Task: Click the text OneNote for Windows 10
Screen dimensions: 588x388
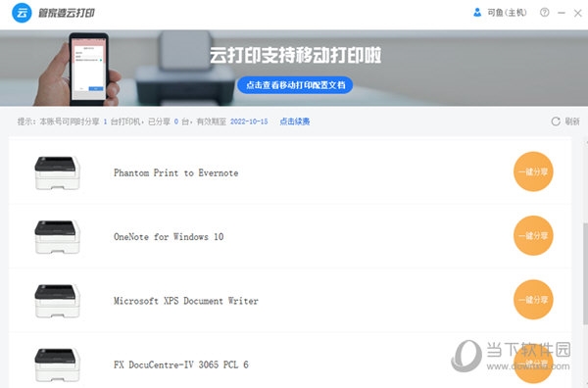Action: click(169, 237)
